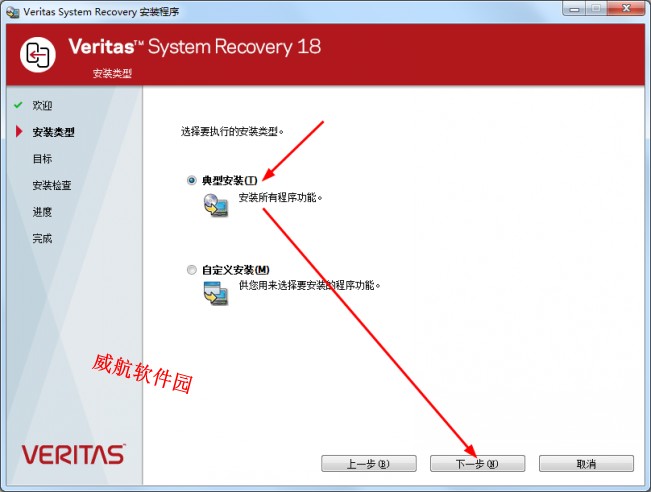Image resolution: width=651 pixels, height=492 pixels.
Task: Click the 取消 button
Action: (586, 463)
